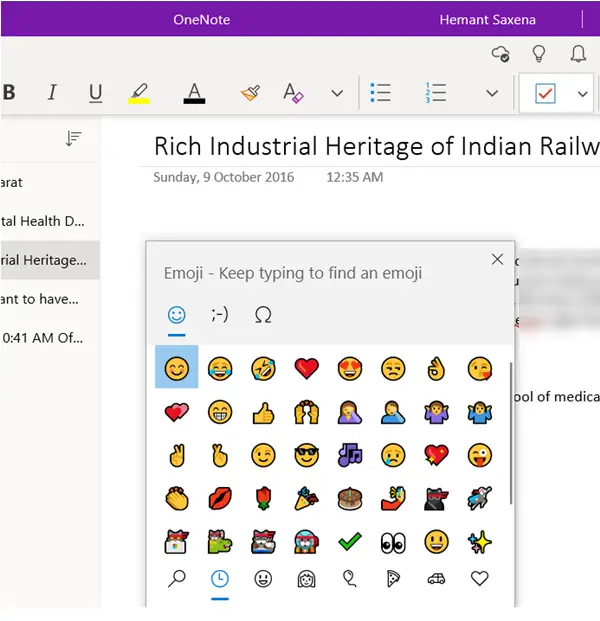Screen dimensions: 600x621
Task: Toggle numbered list
Action: [436, 93]
